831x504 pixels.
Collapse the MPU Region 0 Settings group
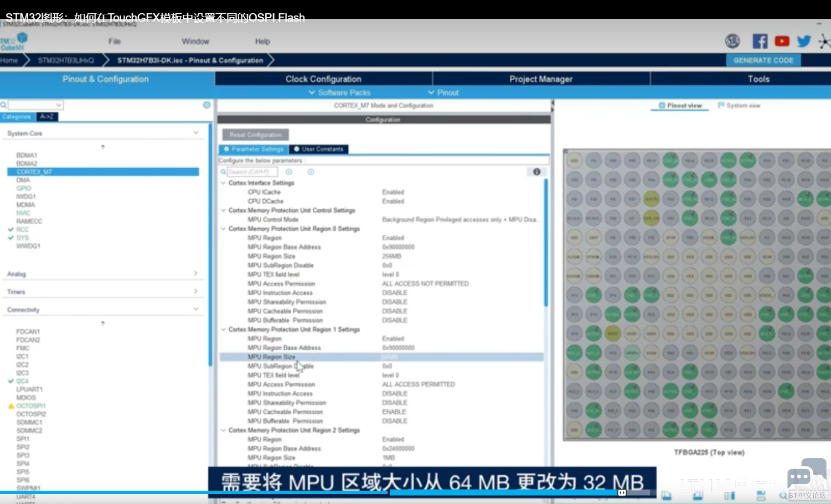tap(224, 229)
